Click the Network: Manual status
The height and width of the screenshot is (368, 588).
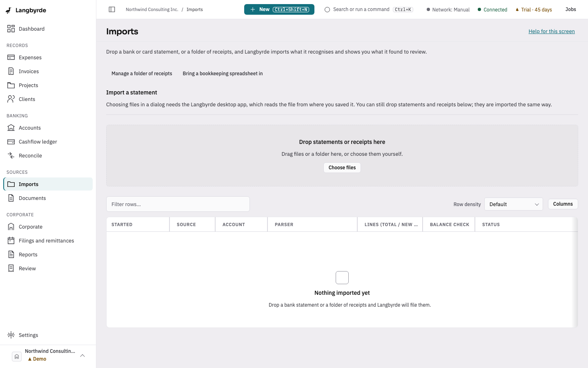click(x=448, y=9)
